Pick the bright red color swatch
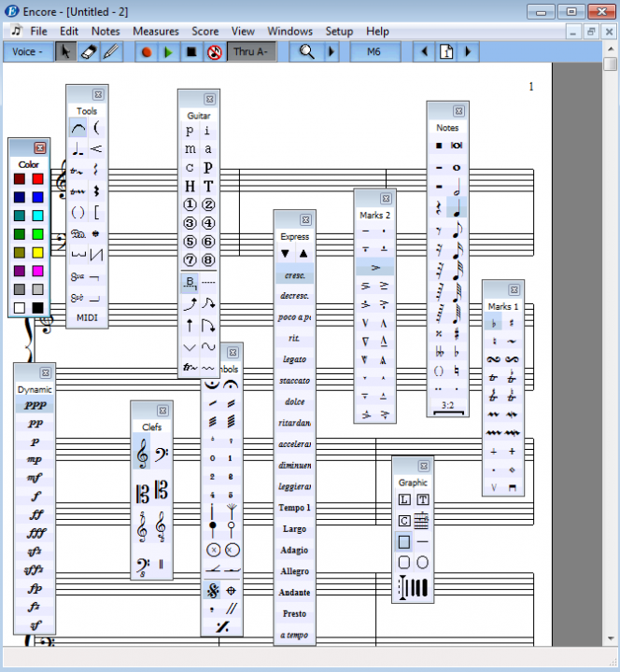 point(37,178)
